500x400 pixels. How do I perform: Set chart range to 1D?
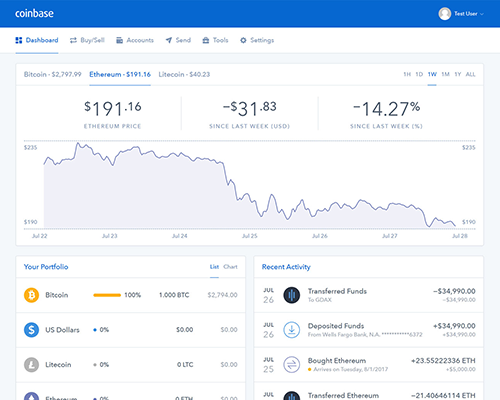click(x=419, y=74)
